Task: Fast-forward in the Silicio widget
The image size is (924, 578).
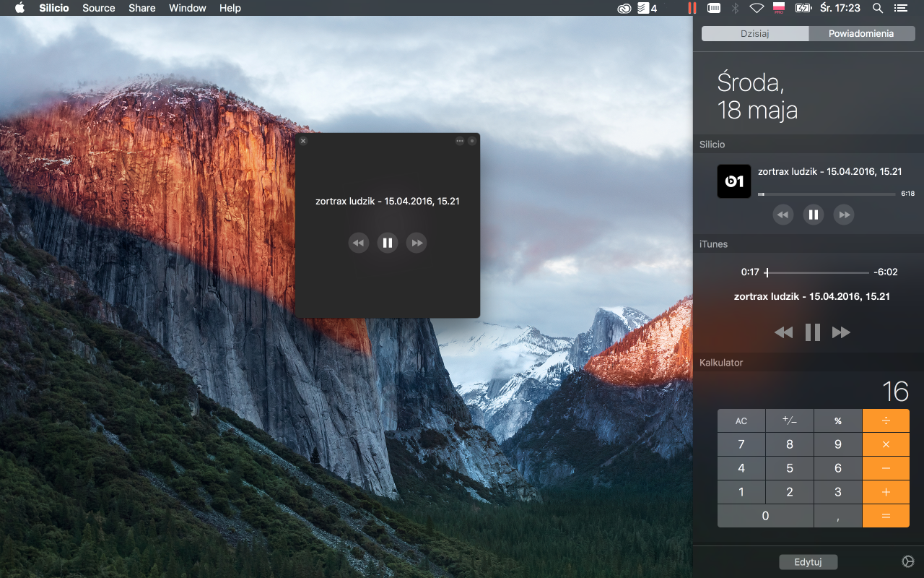Action: click(844, 215)
